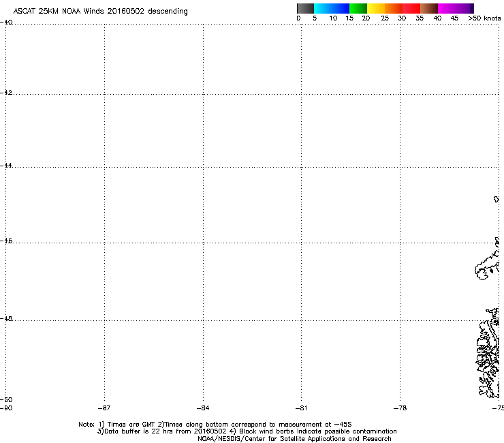Select the yellow 20–25 knots color segment
Viewport: 504px width, 443px height.
pyautogui.click(x=376, y=8)
